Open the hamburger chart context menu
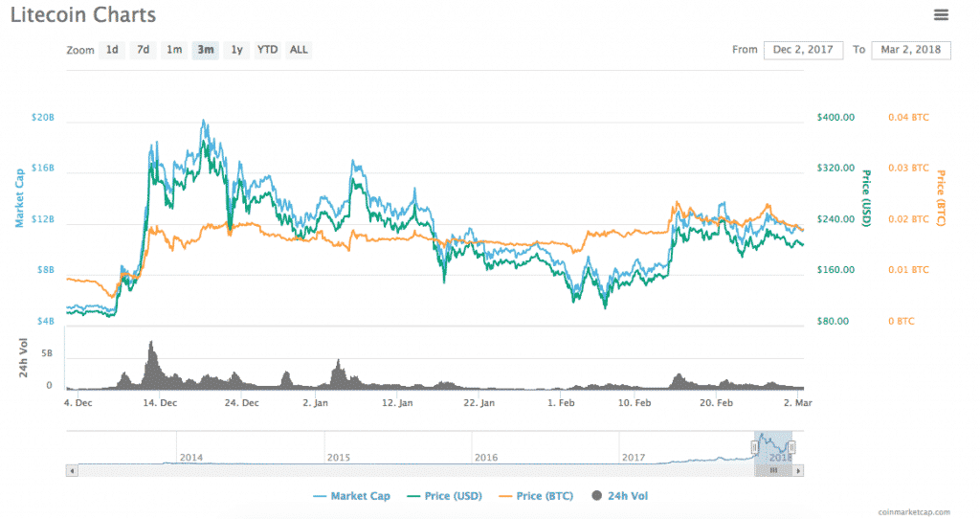 click(941, 14)
